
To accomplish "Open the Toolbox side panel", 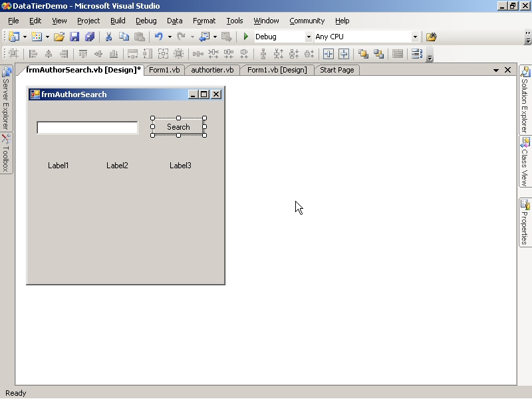I will coord(6,154).
